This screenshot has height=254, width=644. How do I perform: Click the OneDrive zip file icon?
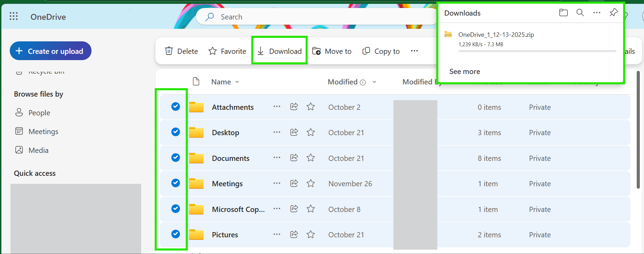coord(448,34)
